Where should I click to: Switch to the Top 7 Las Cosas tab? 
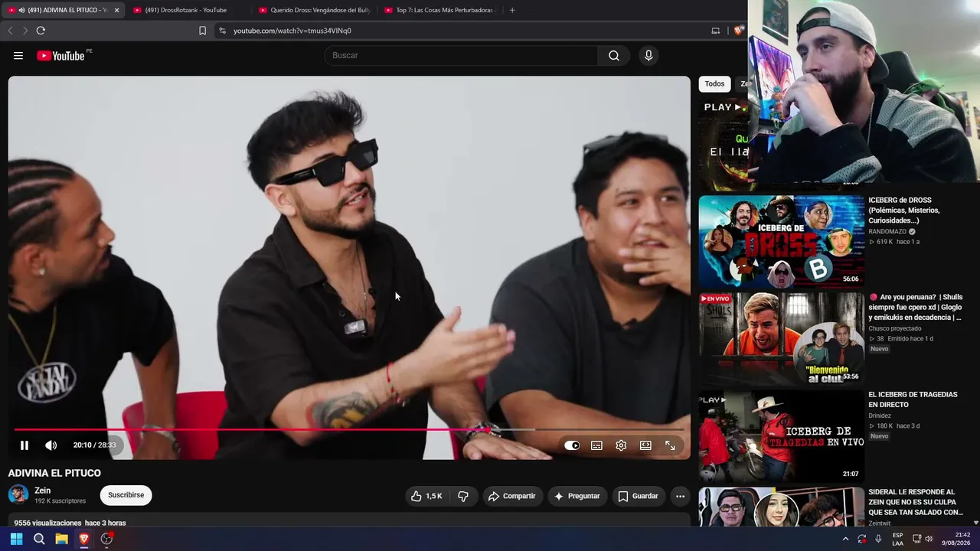(x=439, y=10)
